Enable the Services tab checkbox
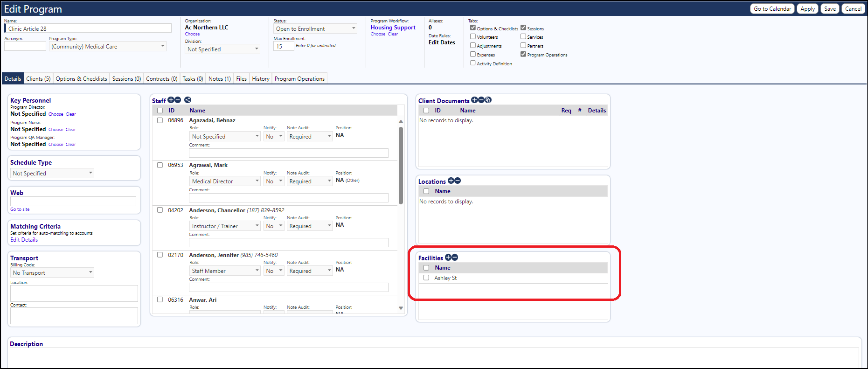Image resolution: width=868 pixels, height=369 pixels. 523,36
